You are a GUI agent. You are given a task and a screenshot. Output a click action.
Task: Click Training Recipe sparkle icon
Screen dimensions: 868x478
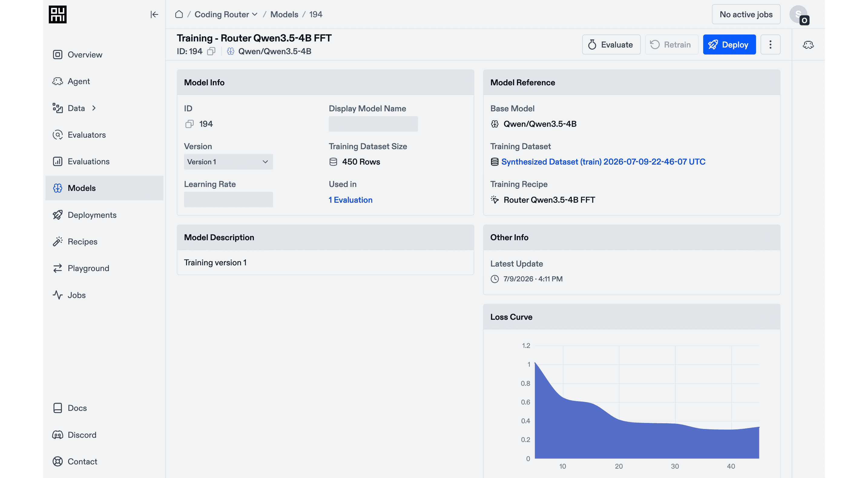click(495, 200)
